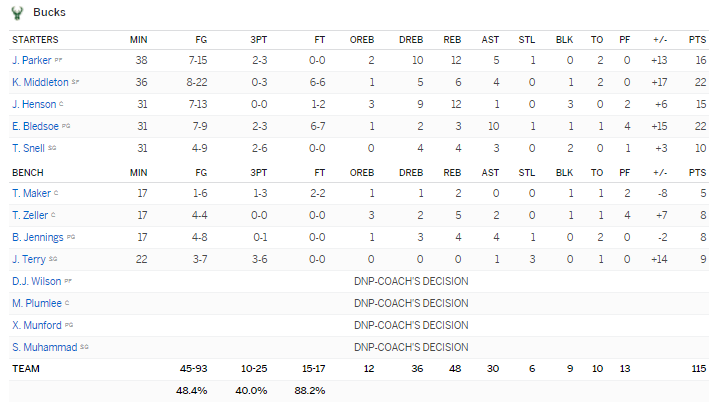Go to J. Terry's player page
This screenshot has height=411, width=716.
(28, 259)
